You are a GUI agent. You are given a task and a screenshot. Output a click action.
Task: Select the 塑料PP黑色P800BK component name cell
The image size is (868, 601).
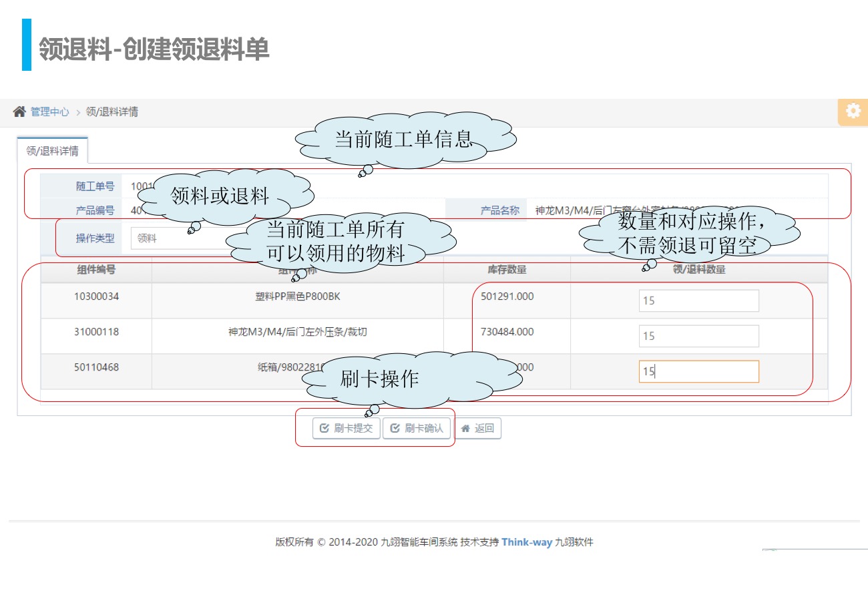pyautogui.click(x=297, y=296)
